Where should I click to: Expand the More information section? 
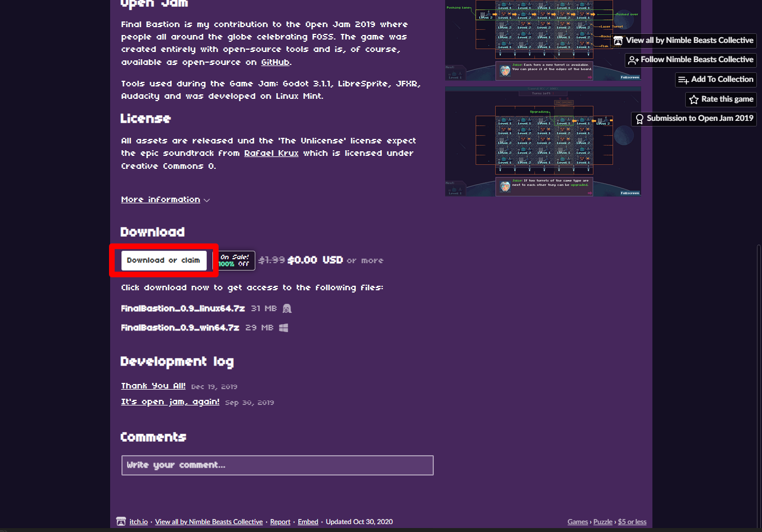(160, 199)
